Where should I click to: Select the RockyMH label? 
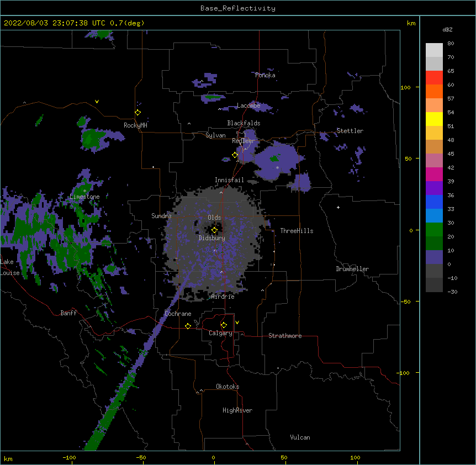[x=135, y=125]
